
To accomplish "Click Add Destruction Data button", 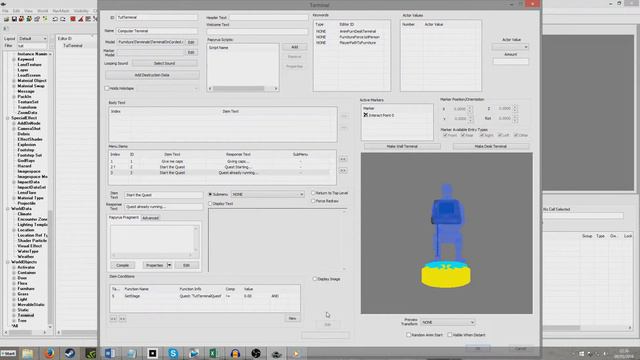I will 152,75.
